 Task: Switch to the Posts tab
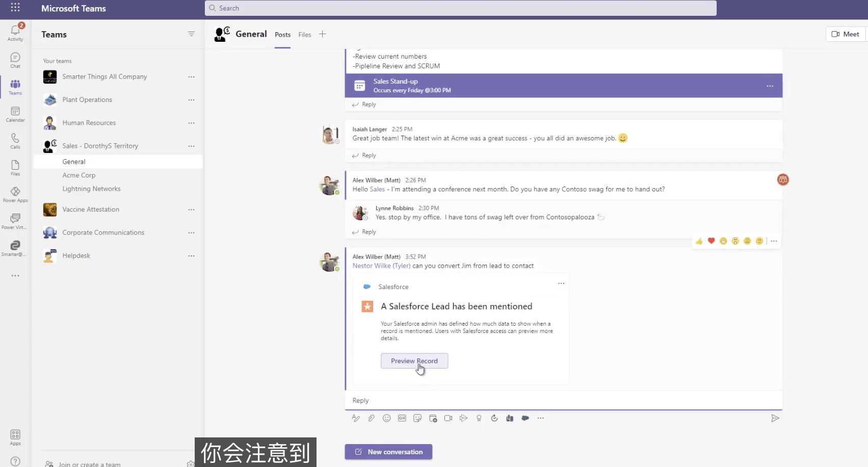[x=282, y=35]
